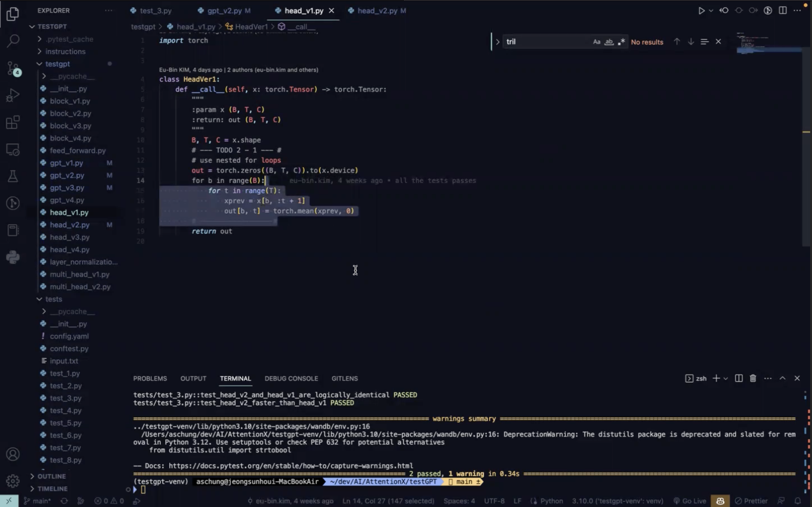Image resolution: width=812 pixels, height=507 pixels.
Task: Open the DEBUG CONSOLE panel tab
Action: pyautogui.click(x=291, y=379)
